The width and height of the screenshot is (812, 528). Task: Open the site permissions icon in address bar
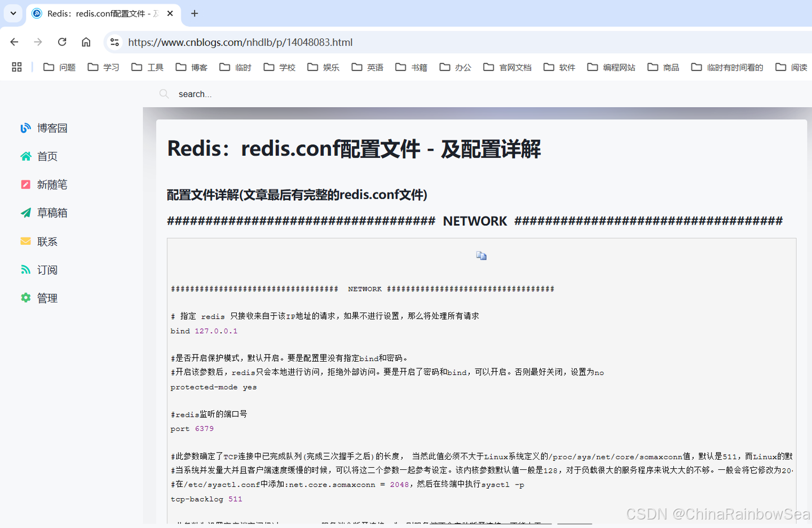pos(114,42)
